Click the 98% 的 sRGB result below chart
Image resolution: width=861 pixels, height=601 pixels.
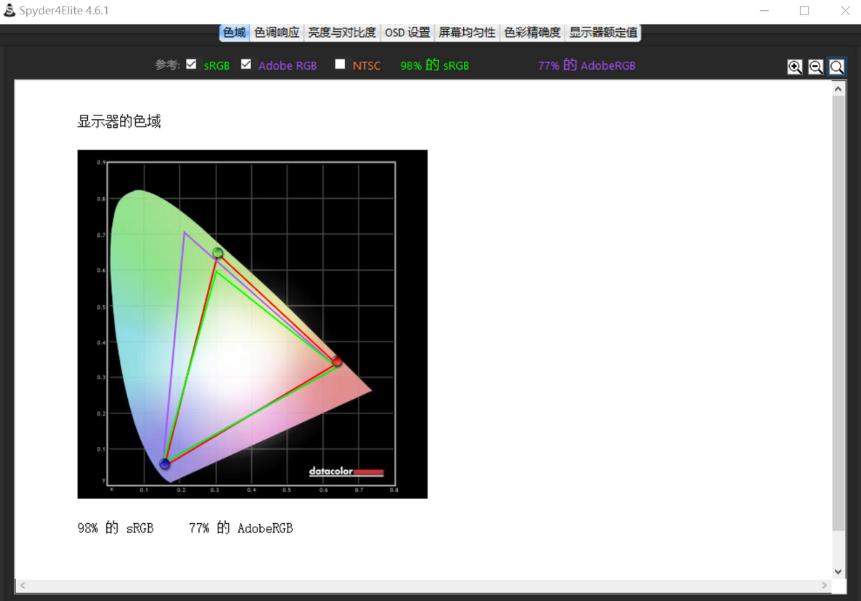click(x=115, y=528)
